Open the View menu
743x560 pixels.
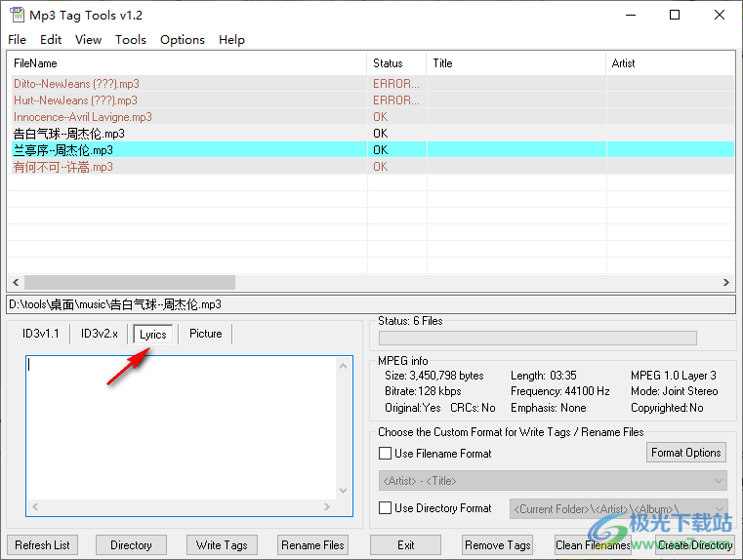point(88,40)
